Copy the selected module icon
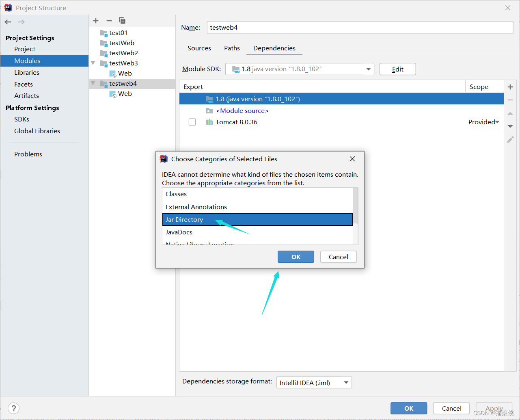The image size is (520, 420). pos(122,21)
